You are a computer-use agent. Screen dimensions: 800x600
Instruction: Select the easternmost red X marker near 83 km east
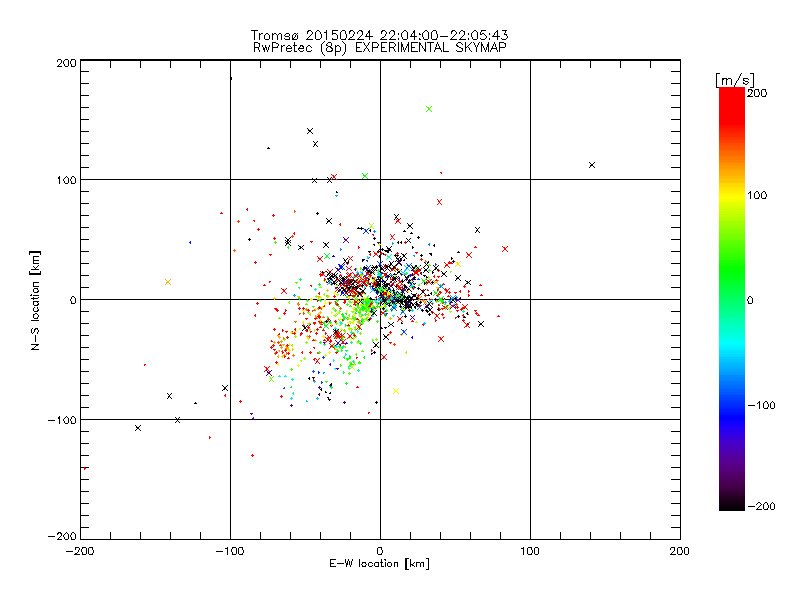pos(505,249)
